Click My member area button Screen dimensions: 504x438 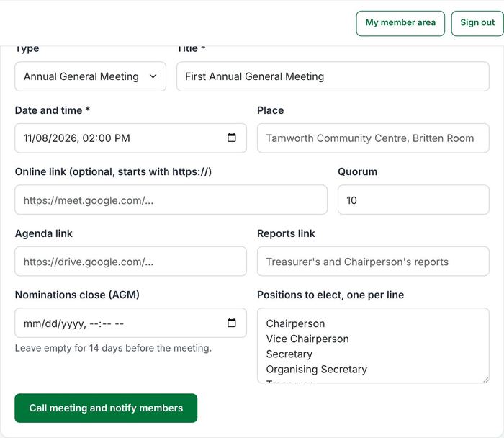[400, 24]
